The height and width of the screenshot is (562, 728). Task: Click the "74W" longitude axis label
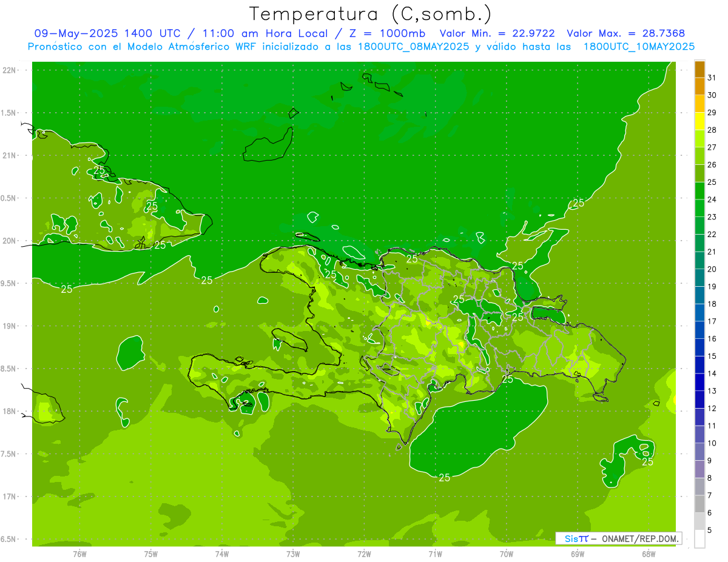pyautogui.click(x=222, y=554)
